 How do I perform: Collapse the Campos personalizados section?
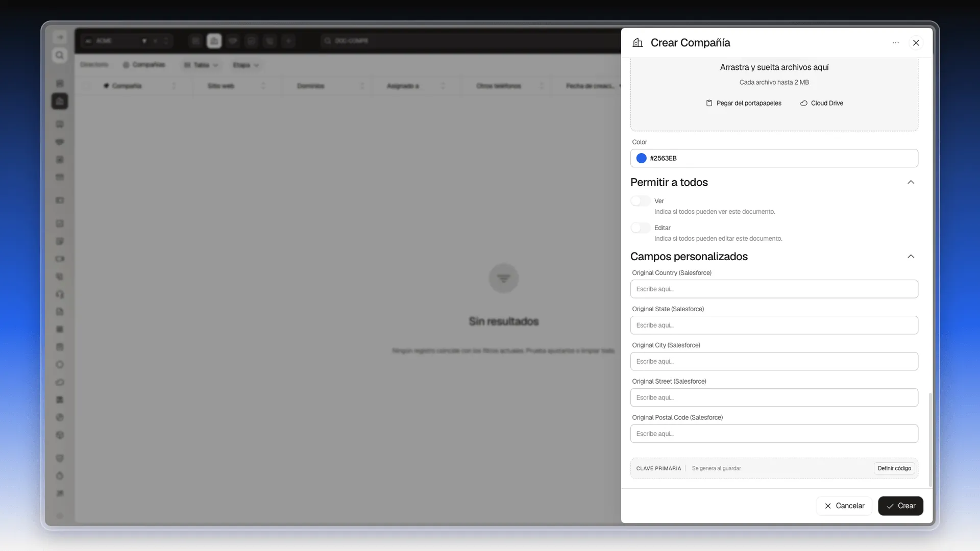(911, 257)
